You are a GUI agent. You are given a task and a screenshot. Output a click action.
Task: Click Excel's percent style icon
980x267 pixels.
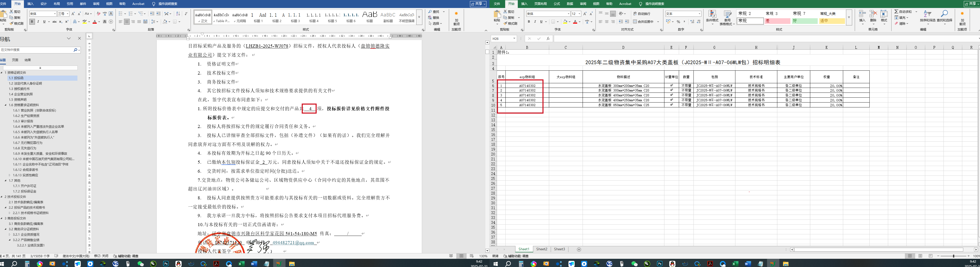[x=678, y=22]
